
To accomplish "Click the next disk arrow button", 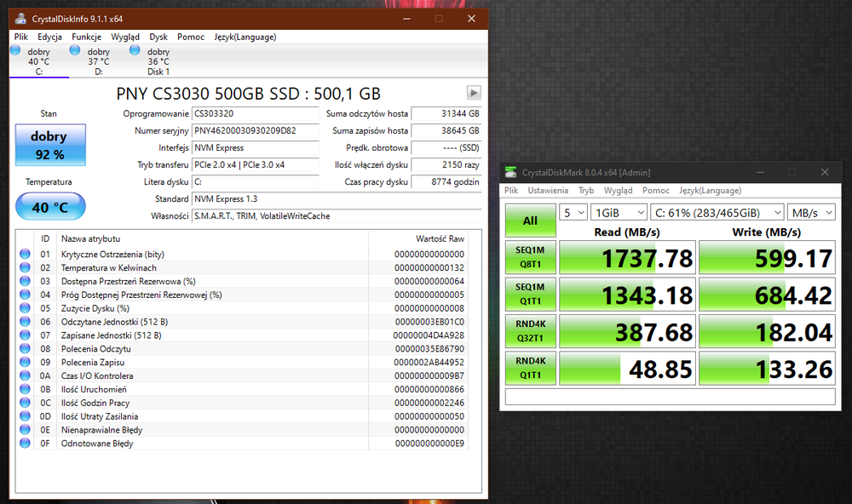I will tap(474, 93).
